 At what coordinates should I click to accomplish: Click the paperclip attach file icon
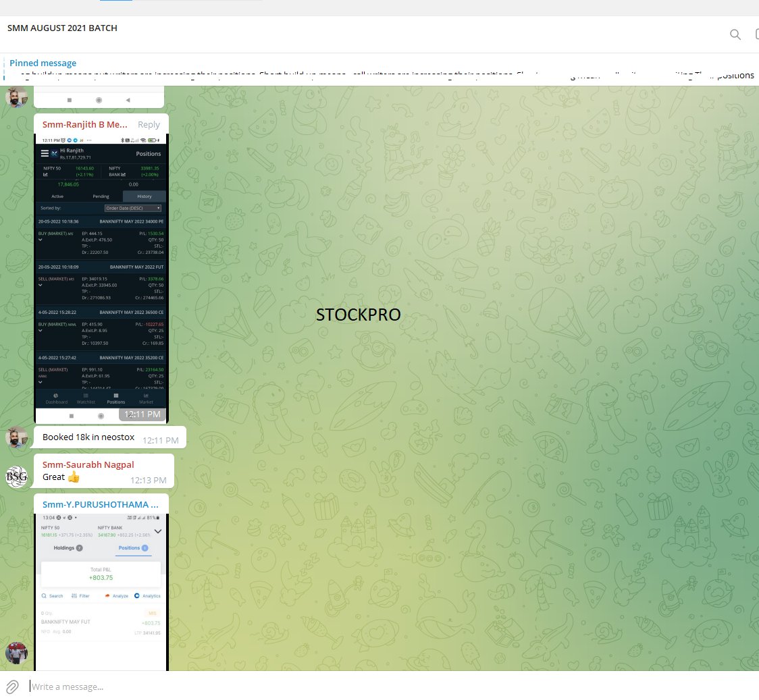pos(12,686)
